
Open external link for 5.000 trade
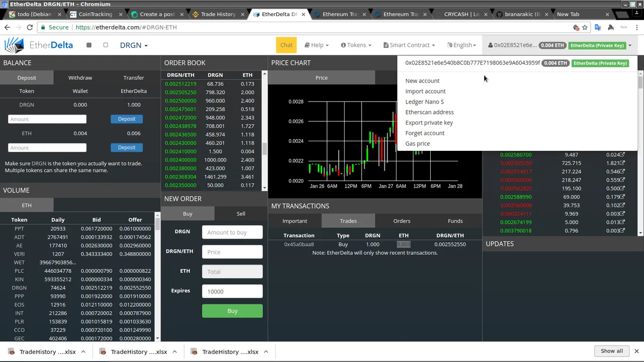[x=622, y=222]
